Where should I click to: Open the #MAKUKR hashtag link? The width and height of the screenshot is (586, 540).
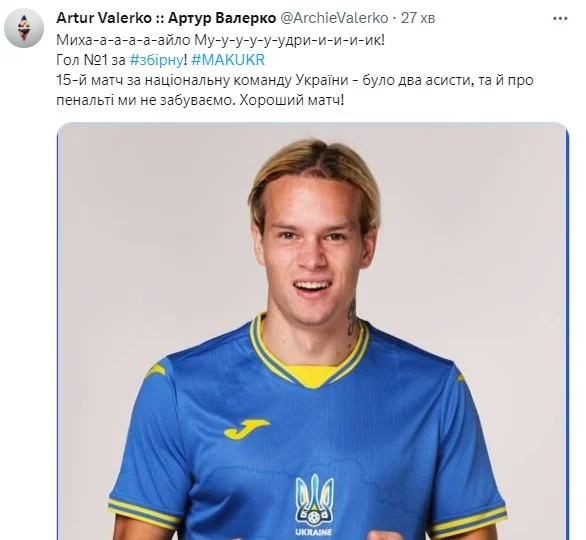pos(228,60)
